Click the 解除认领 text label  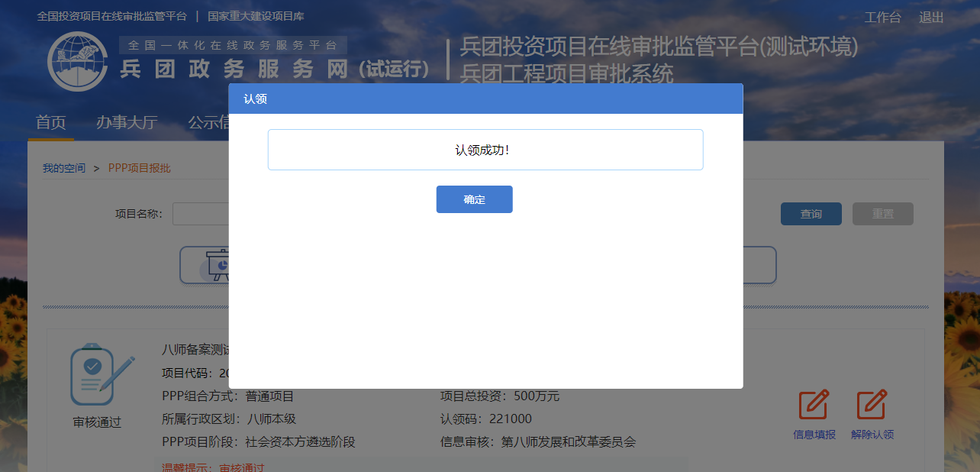(872, 435)
